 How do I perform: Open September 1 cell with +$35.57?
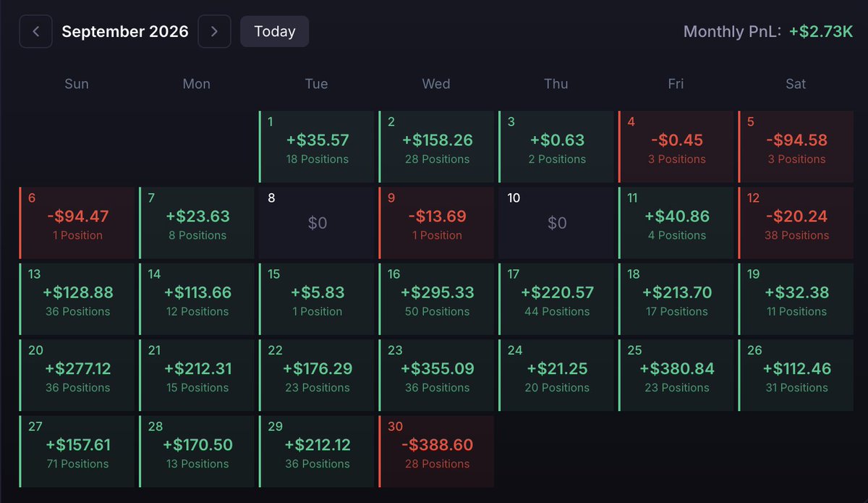(317, 146)
